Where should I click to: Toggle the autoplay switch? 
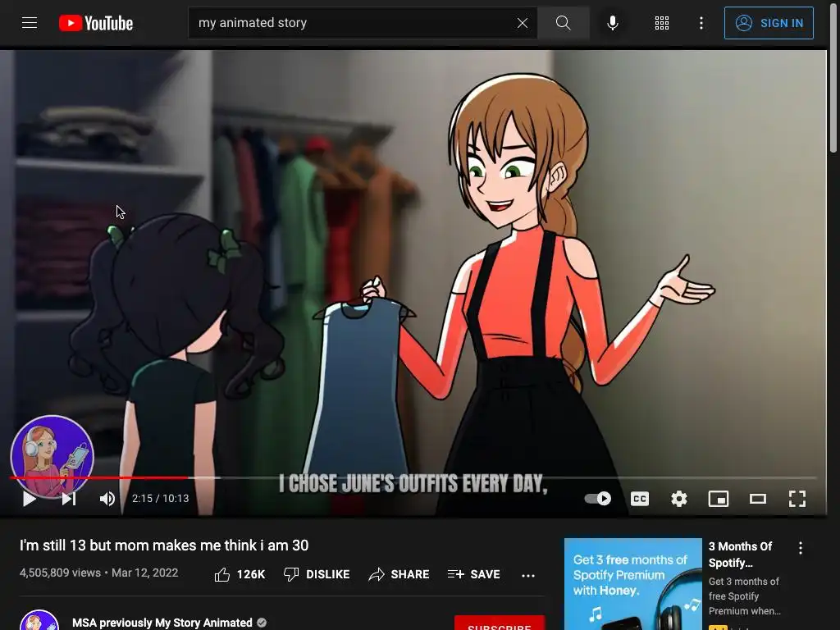(598, 499)
